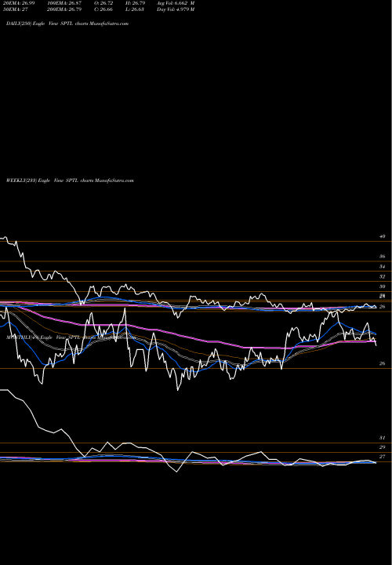Image resolution: width=392 pixels, height=565 pixels.
Task: Click the 20EMA: 26.99 value
Action: (19, 3)
